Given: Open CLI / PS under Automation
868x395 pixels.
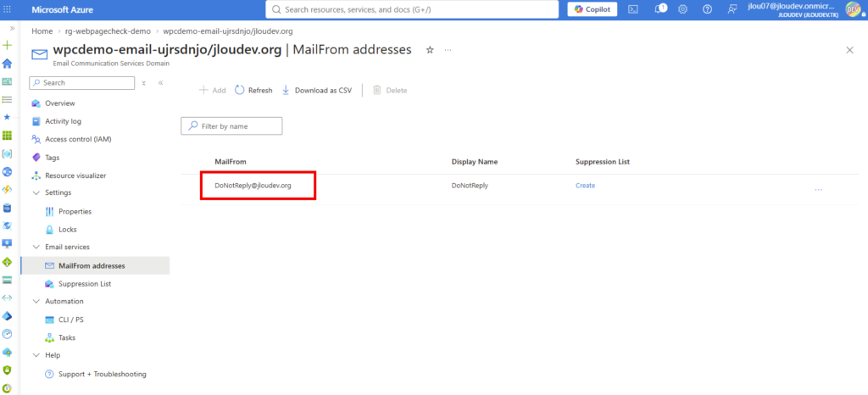Looking at the screenshot, I should 64,320.
